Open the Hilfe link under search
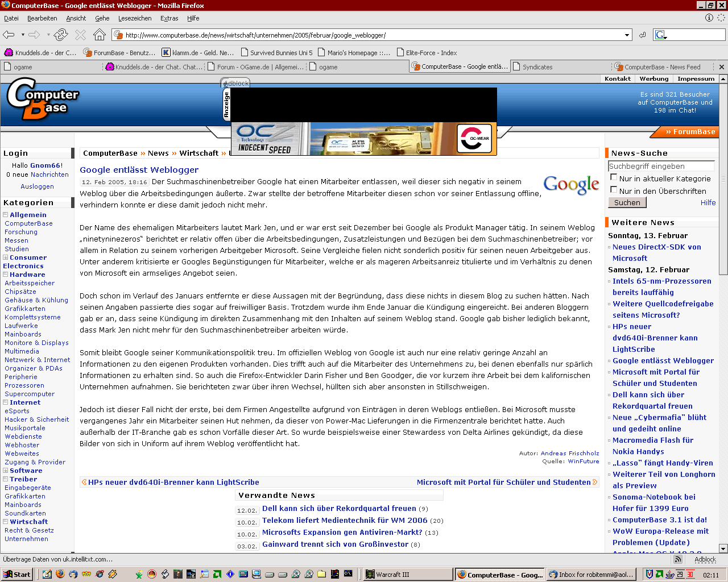The width and height of the screenshot is (728, 582). point(708,203)
